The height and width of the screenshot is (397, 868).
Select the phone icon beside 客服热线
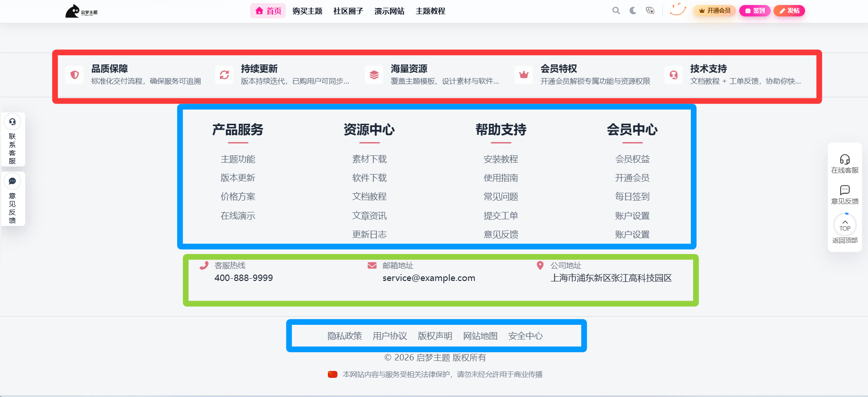pos(204,265)
